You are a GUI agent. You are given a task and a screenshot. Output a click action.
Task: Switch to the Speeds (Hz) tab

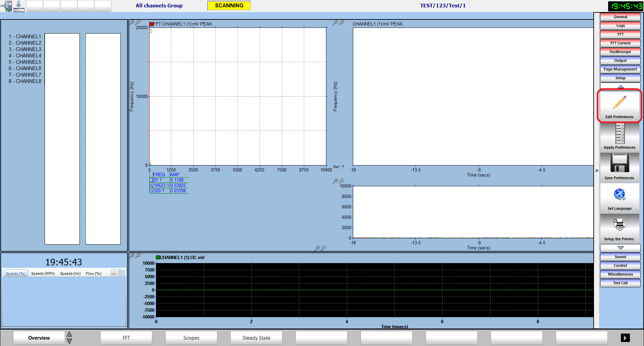point(70,274)
